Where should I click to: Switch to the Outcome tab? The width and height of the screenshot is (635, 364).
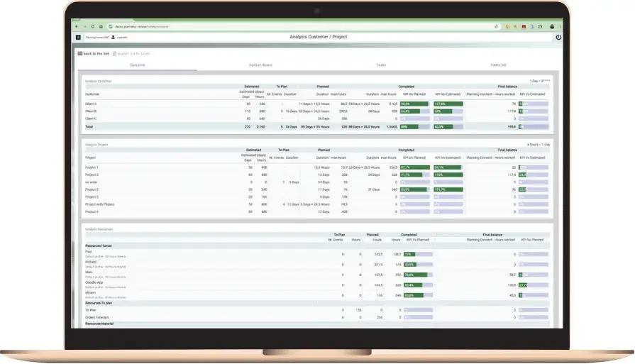click(137, 65)
